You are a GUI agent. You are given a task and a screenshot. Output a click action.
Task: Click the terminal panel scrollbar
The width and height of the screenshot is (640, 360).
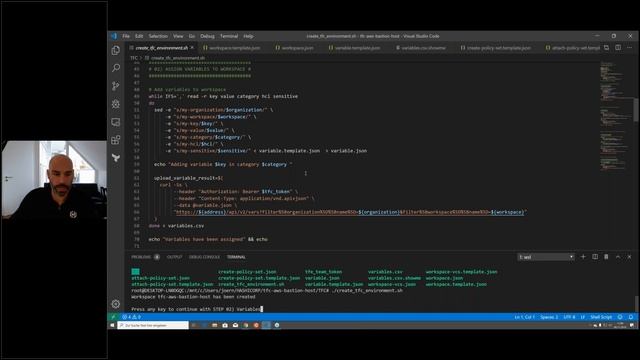click(x=636, y=303)
